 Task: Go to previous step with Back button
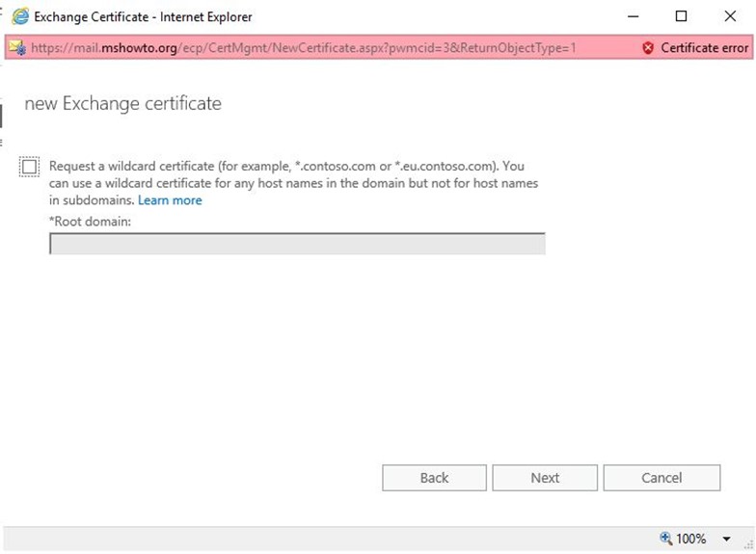tap(434, 478)
